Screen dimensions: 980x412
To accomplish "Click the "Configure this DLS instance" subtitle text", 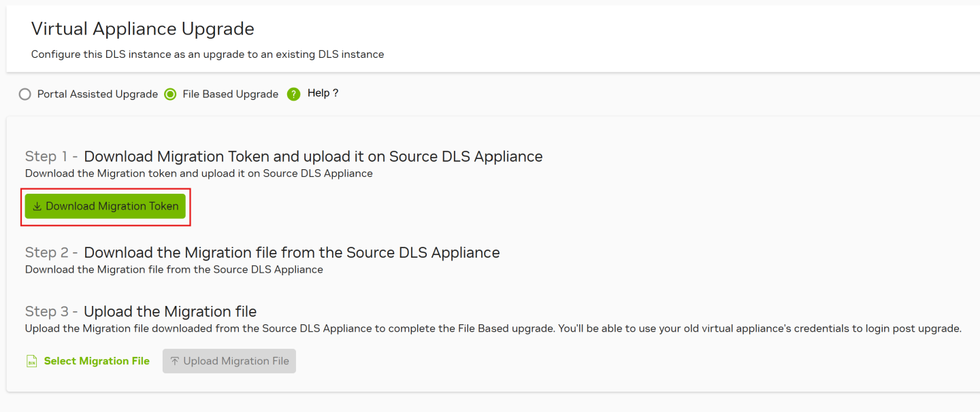I will [208, 54].
